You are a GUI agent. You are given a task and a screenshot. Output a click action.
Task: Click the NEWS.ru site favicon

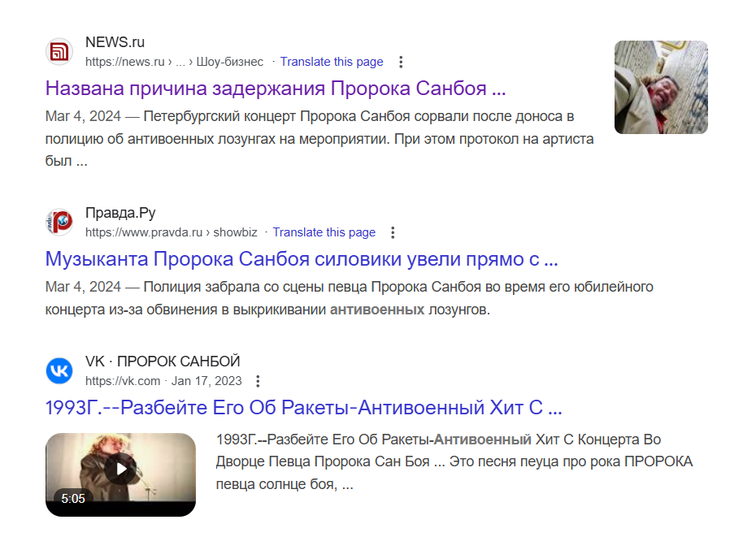(x=59, y=53)
